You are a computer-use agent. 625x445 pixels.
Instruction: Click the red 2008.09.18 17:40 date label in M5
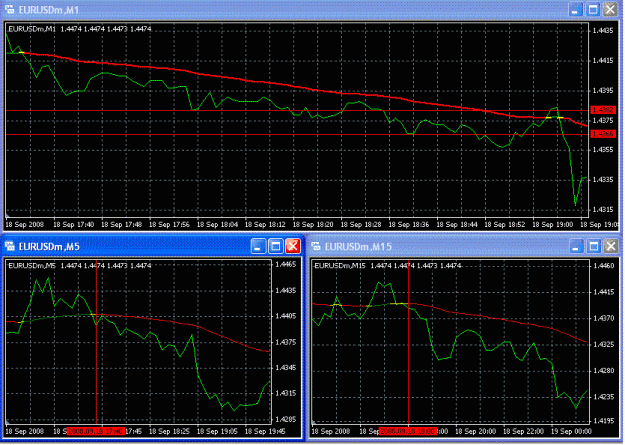point(96,431)
